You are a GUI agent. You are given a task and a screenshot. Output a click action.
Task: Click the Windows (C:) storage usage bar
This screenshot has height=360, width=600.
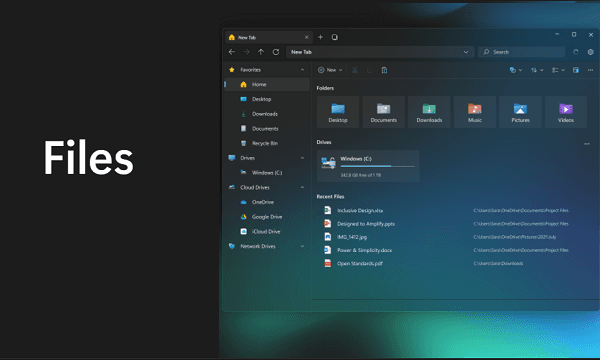(377, 166)
